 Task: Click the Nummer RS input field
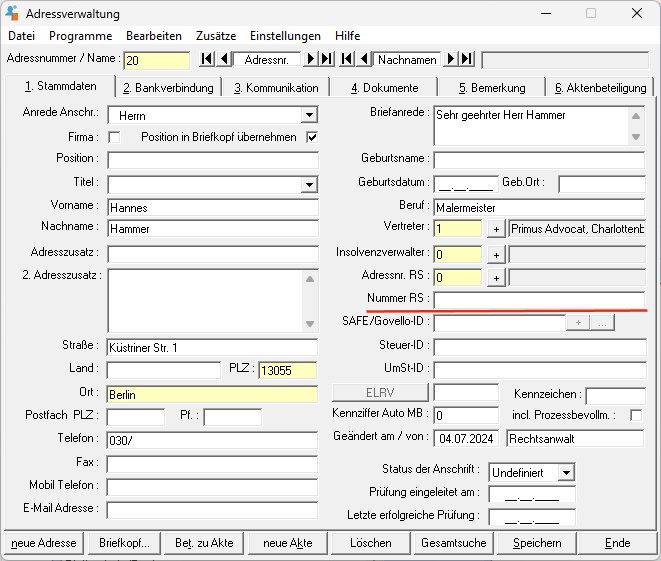(x=539, y=300)
